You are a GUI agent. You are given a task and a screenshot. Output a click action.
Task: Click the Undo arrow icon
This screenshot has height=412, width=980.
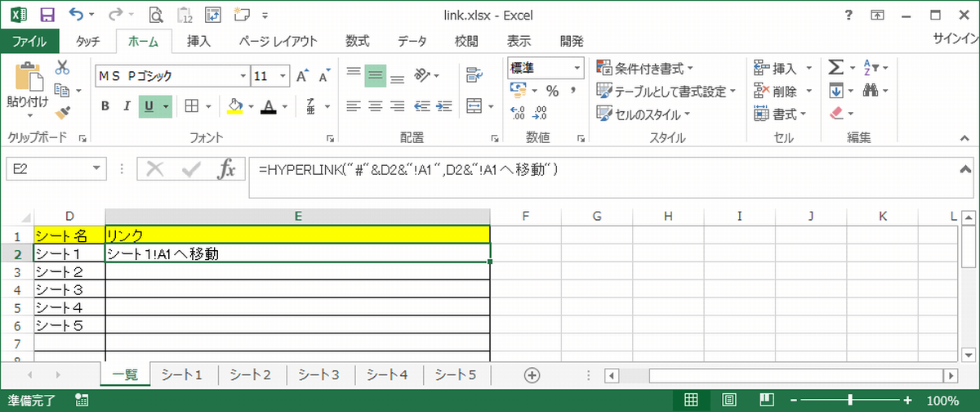point(77,14)
